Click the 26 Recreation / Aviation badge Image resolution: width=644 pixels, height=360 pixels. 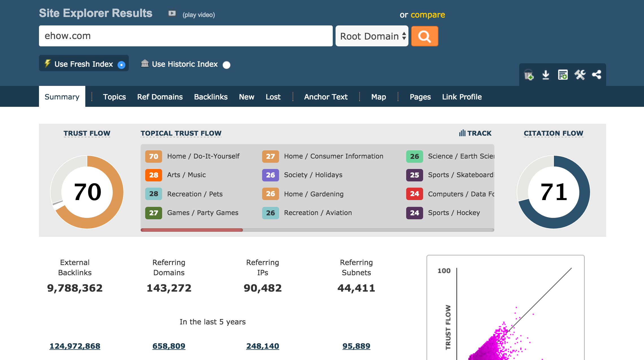(x=270, y=213)
